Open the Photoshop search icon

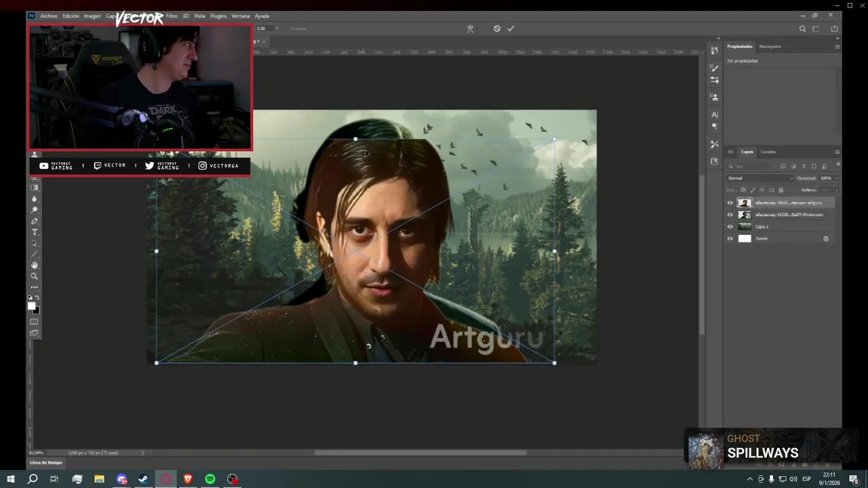pos(803,28)
